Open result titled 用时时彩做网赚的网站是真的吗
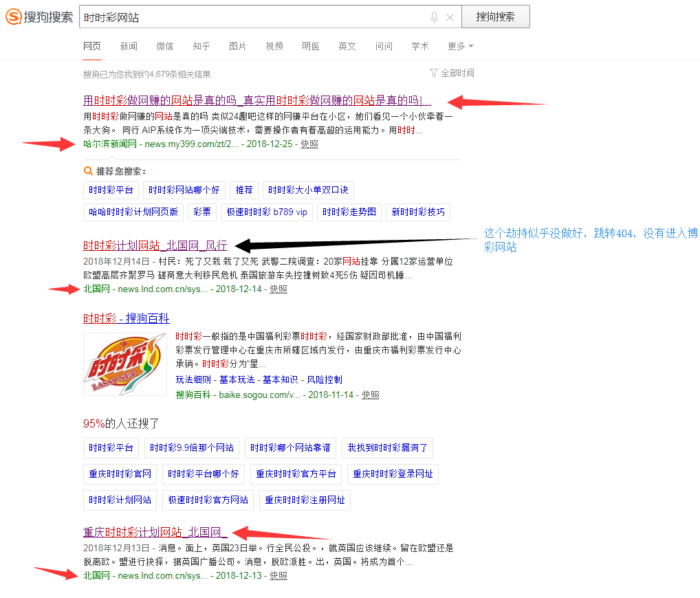Viewport: 700px width, 598px height. tap(256, 100)
